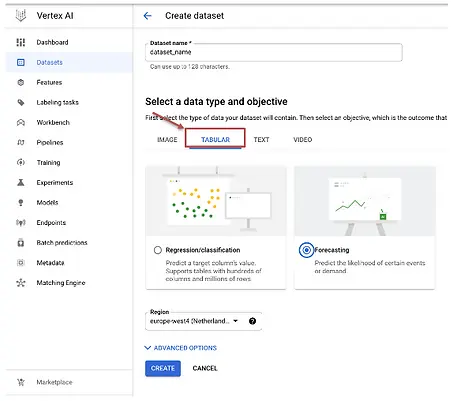Switch to the TEXT tab
The image size is (453, 401).
tap(261, 140)
